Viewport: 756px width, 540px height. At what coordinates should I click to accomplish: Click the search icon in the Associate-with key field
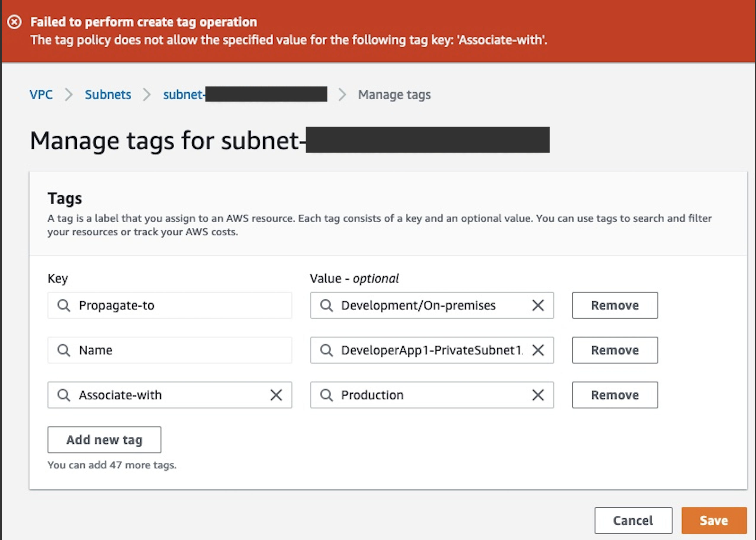(x=64, y=395)
